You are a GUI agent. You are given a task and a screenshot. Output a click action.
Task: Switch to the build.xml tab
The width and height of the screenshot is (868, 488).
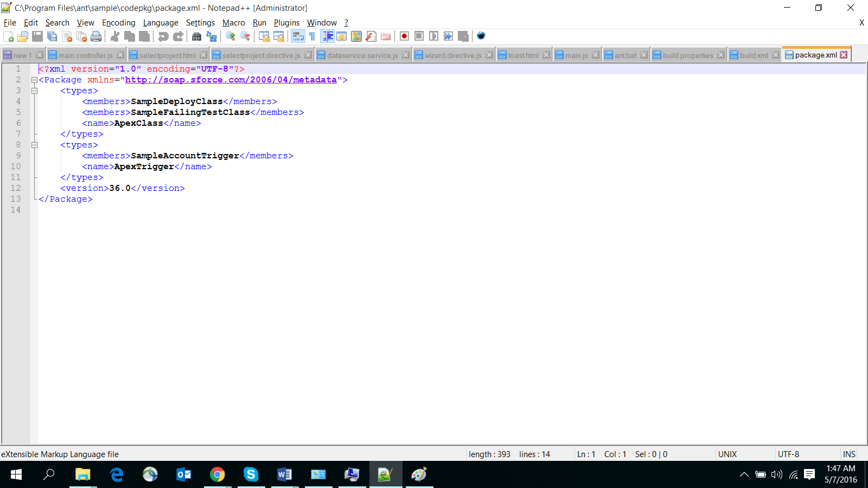[753, 55]
